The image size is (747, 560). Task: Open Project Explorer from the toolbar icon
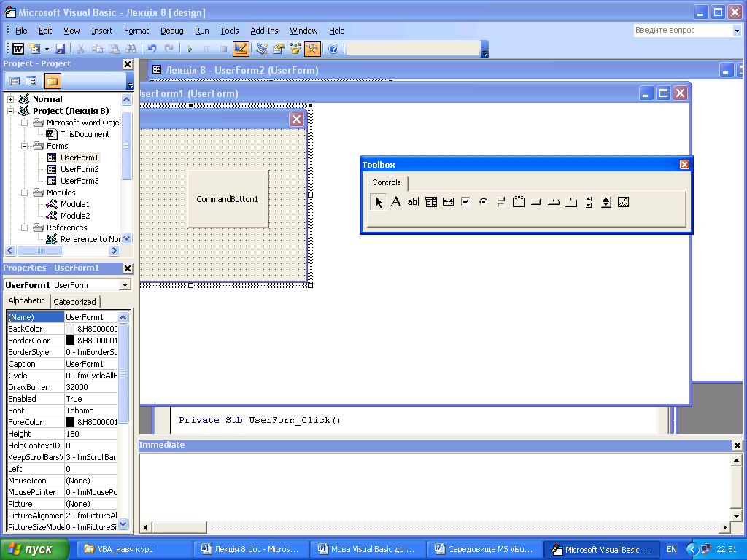coord(262,49)
